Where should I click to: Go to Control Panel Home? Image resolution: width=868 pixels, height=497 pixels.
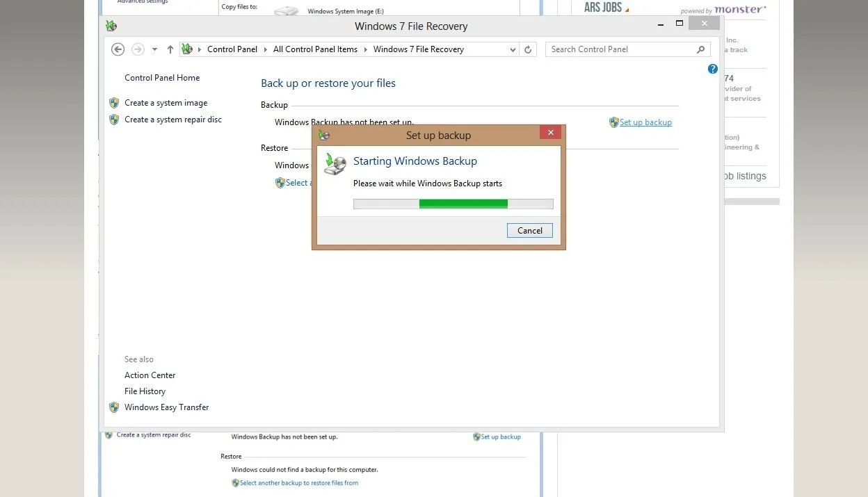[162, 78]
